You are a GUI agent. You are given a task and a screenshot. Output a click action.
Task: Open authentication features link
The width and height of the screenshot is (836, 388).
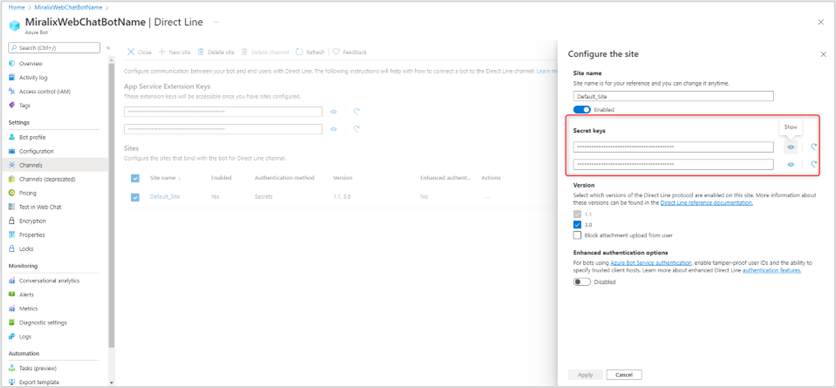pyautogui.click(x=772, y=270)
